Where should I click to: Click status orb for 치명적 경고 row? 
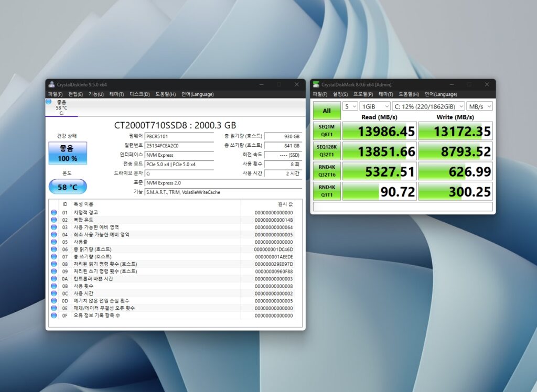(54, 212)
